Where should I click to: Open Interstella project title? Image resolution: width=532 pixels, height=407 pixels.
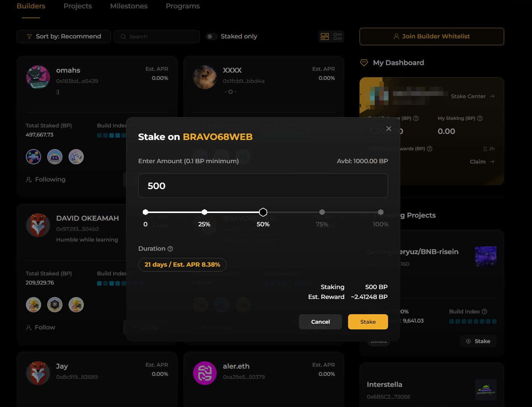pyautogui.click(x=385, y=385)
